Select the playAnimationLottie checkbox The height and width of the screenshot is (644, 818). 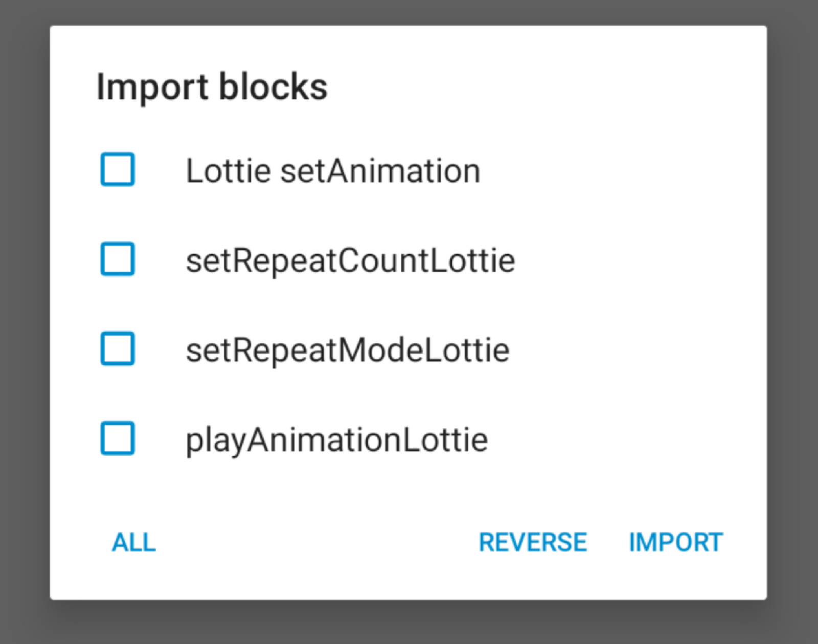tap(118, 438)
